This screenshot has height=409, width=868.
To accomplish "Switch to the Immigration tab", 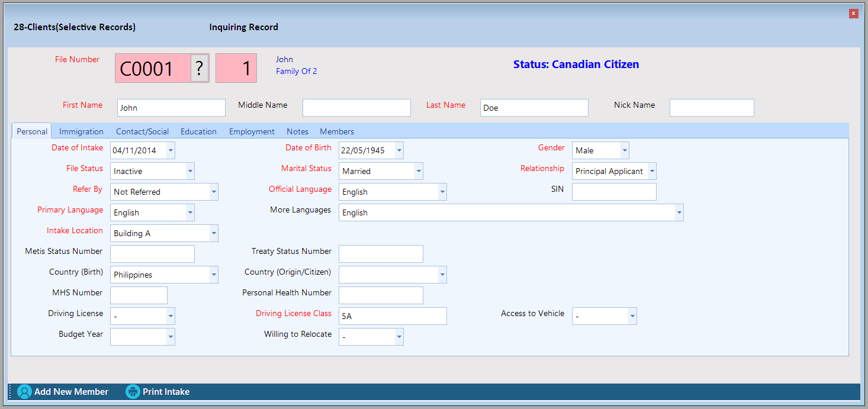I will coord(81,131).
